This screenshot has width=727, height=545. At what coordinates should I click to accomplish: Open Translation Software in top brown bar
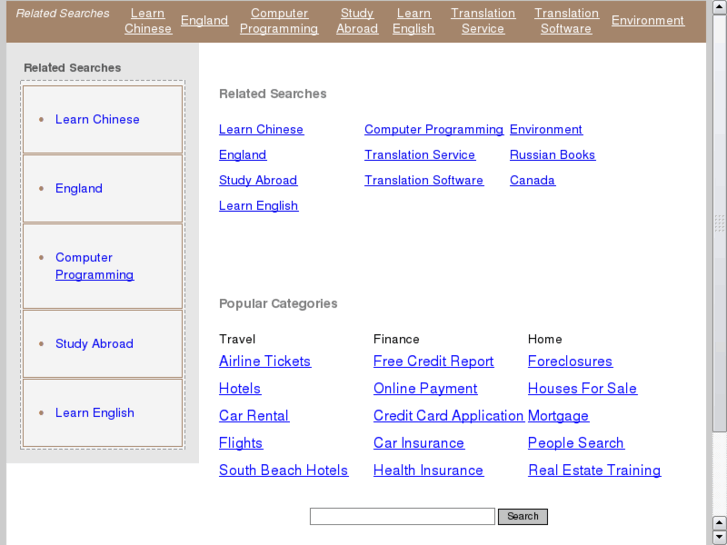pos(566,21)
